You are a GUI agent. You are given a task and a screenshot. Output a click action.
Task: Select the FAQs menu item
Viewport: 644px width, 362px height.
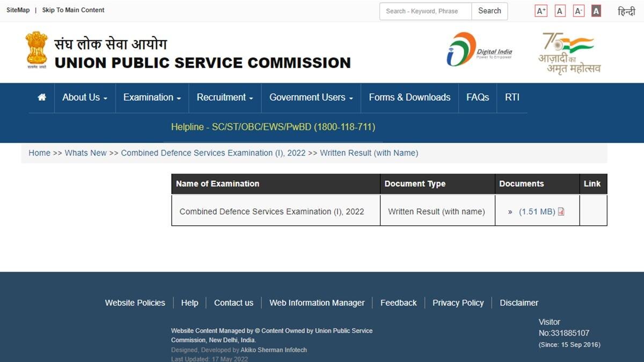[477, 98]
